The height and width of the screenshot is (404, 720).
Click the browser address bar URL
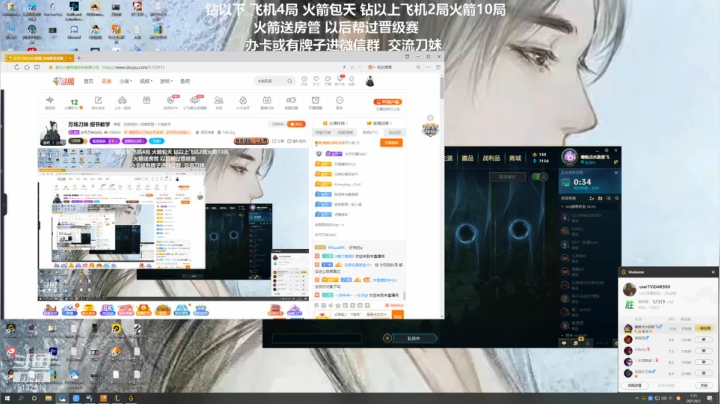(133, 67)
